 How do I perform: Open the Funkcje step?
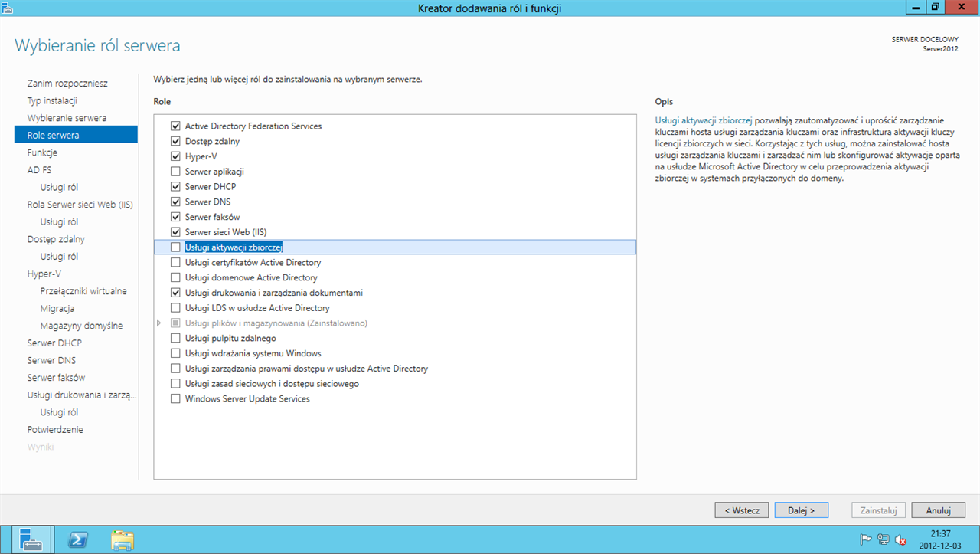point(42,152)
